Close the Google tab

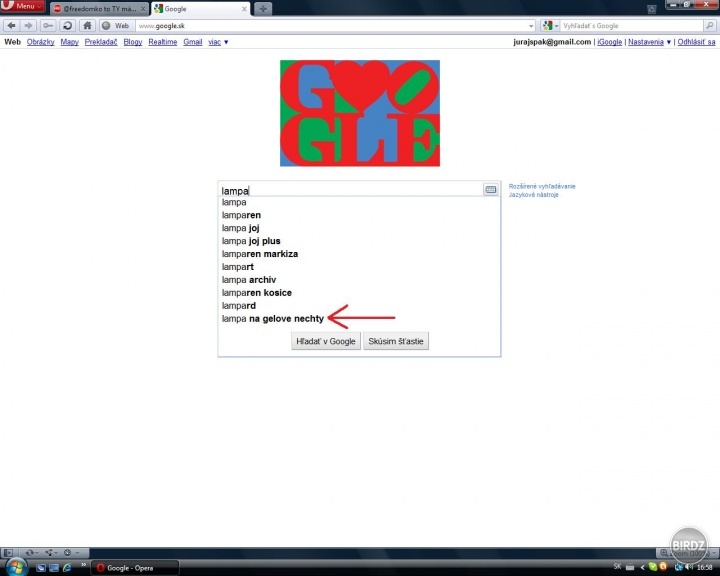pos(244,9)
